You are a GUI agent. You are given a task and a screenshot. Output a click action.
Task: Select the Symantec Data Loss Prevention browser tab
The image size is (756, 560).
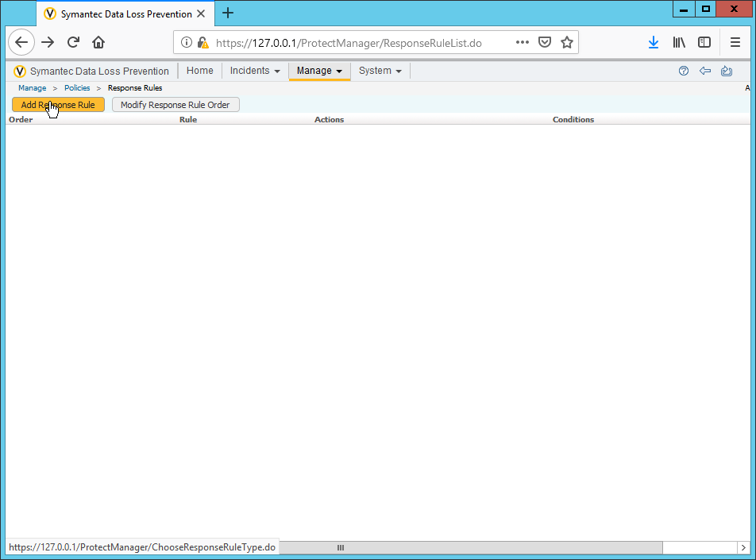tap(125, 14)
